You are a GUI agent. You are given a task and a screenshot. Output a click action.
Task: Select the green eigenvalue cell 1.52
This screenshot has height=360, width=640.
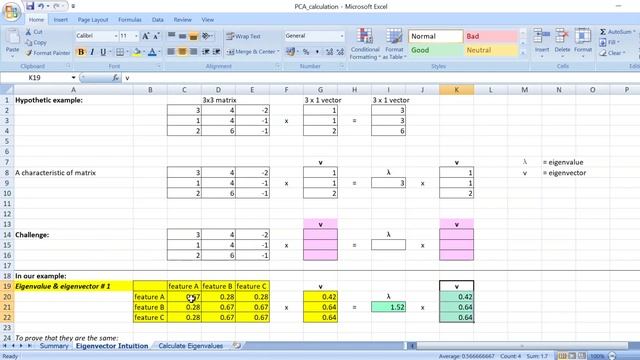388,307
